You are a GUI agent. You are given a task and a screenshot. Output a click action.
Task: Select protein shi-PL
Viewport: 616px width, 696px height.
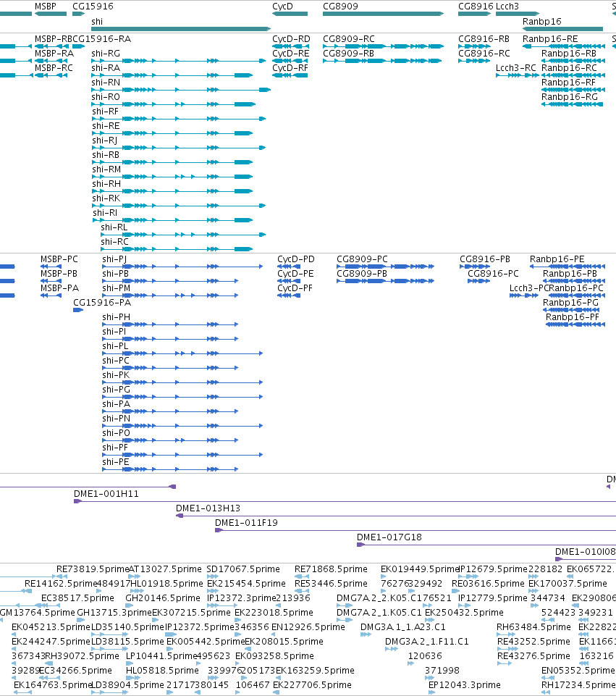tap(182, 353)
